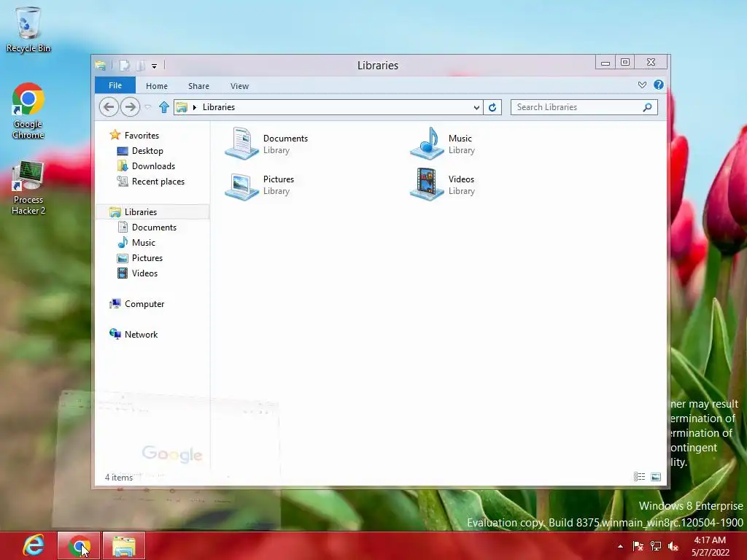
Task: Select Favorites in navigation pane
Action: (x=142, y=135)
